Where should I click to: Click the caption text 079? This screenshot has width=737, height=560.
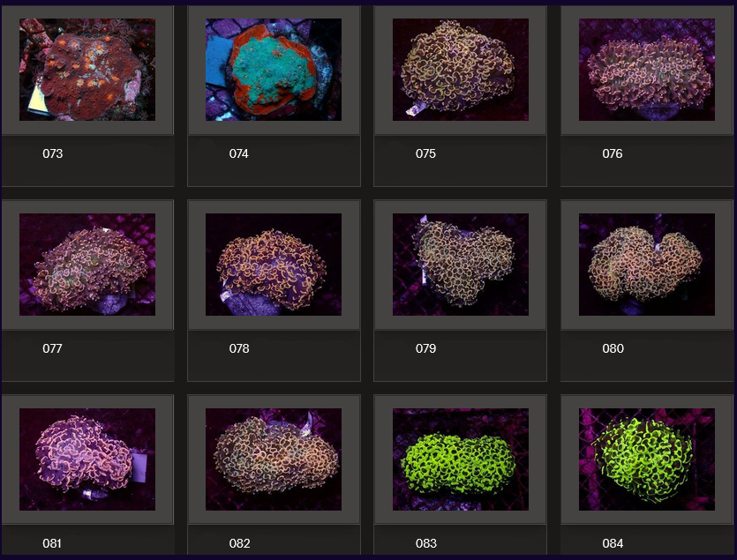425,348
